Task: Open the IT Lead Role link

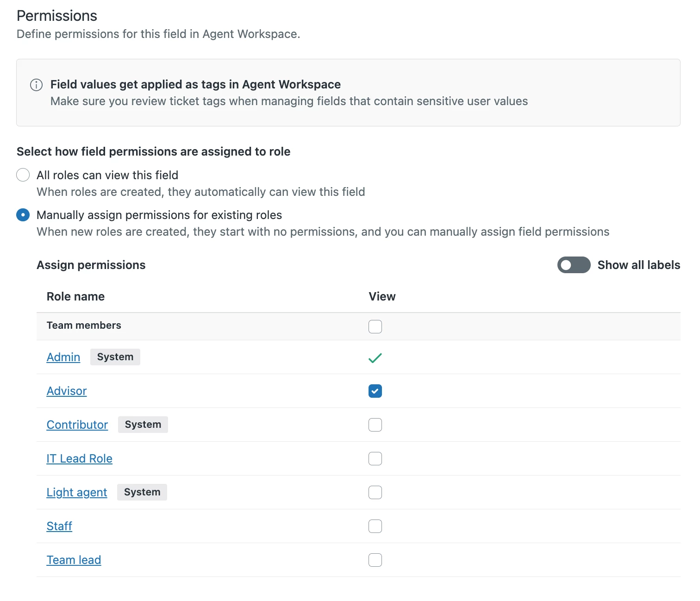Action: coord(80,458)
